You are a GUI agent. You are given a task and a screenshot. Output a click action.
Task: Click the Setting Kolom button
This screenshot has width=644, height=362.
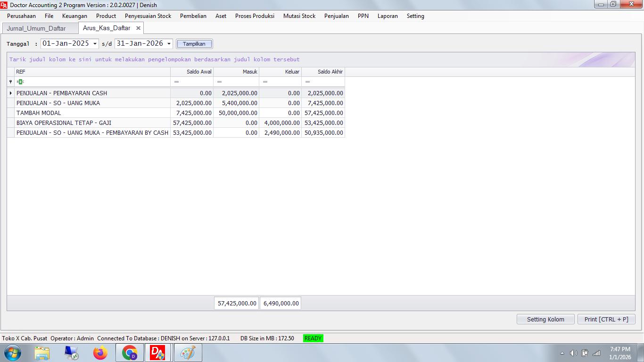(x=545, y=319)
